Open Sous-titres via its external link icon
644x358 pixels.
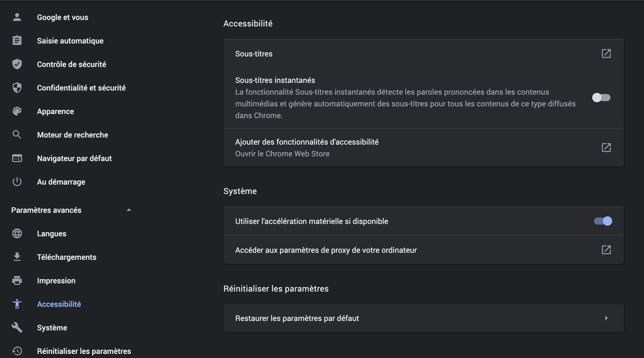pos(606,53)
